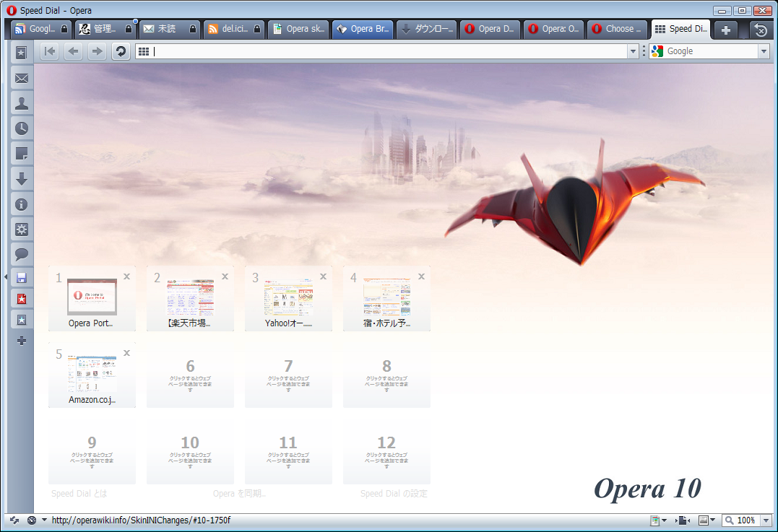Click the Opera Link sync status icon
778x532 pixels.
pos(14,520)
